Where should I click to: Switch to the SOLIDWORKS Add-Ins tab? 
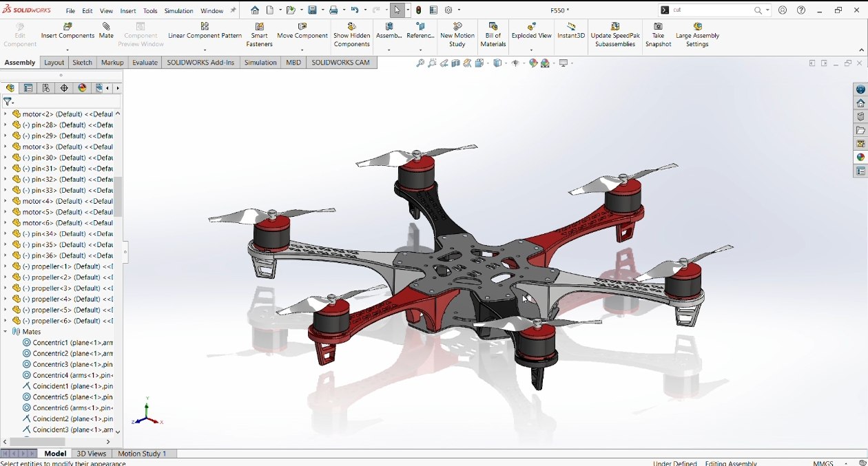(200, 63)
